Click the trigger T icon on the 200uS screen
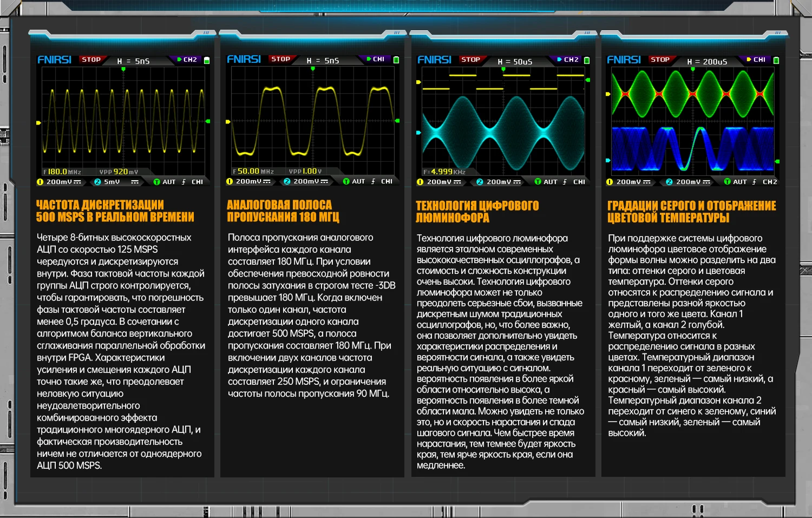The image size is (812, 518). click(x=728, y=182)
